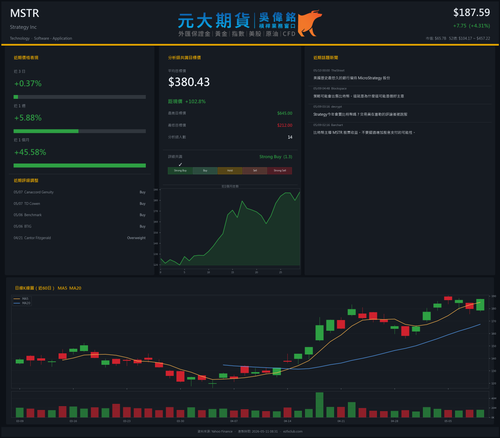Viewport: 500px width, 438px height.
Task: Click the Strong Buy (1.3) consensus label
Action: (x=276, y=157)
